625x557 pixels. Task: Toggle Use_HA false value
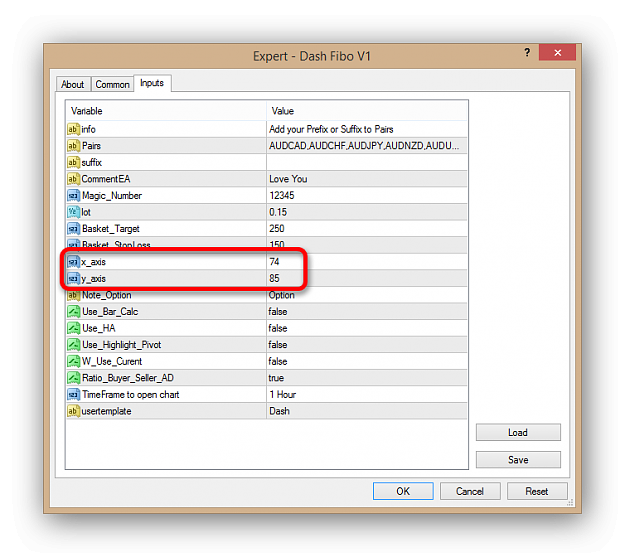click(x=367, y=328)
